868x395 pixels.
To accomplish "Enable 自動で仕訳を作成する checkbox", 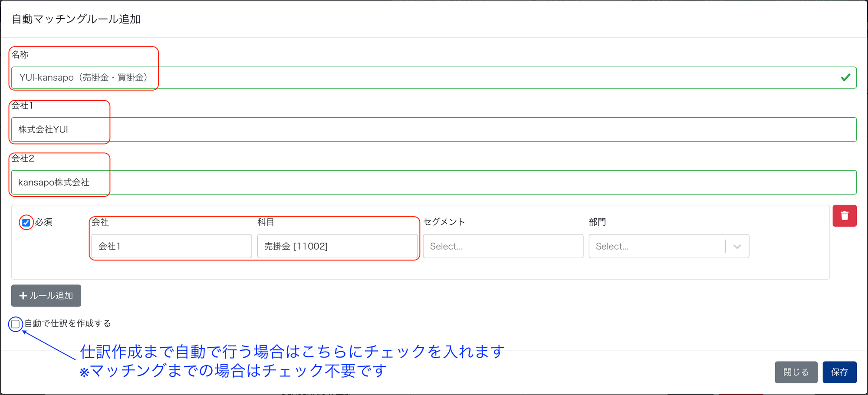I will [16, 324].
